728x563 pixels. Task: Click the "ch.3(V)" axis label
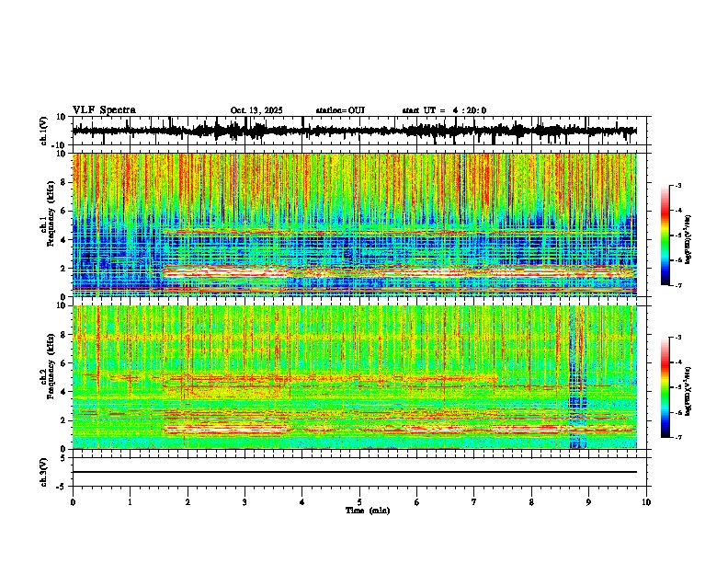[43, 472]
